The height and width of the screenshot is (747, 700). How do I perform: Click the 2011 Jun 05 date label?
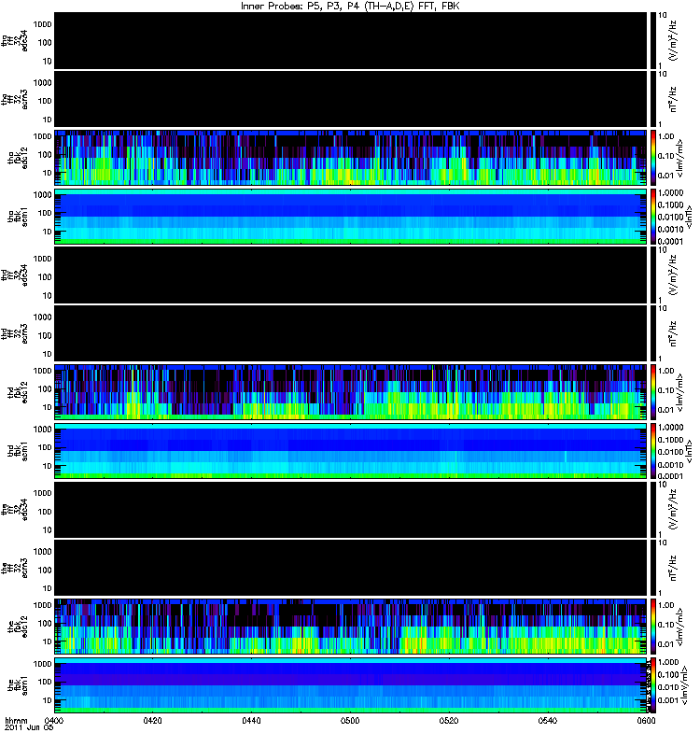click(29, 727)
